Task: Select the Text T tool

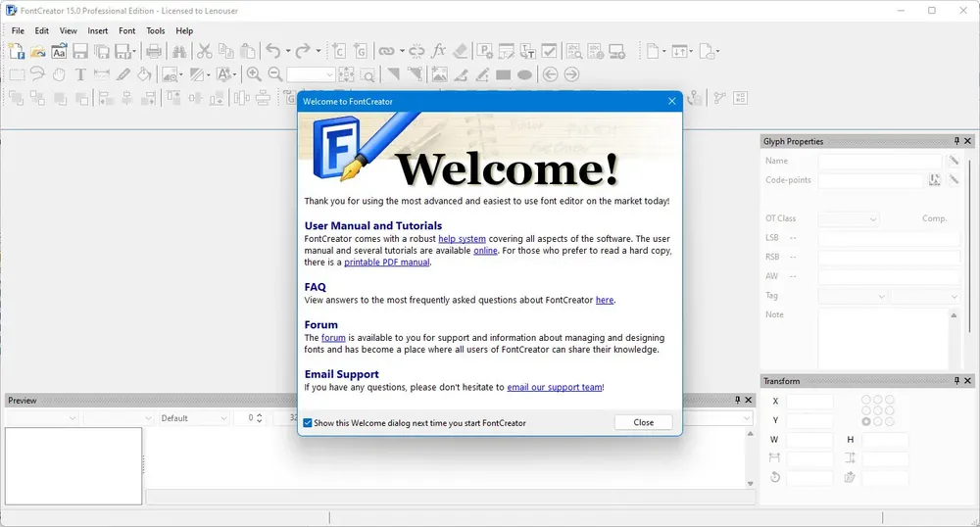Action: click(x=80, y=74)
